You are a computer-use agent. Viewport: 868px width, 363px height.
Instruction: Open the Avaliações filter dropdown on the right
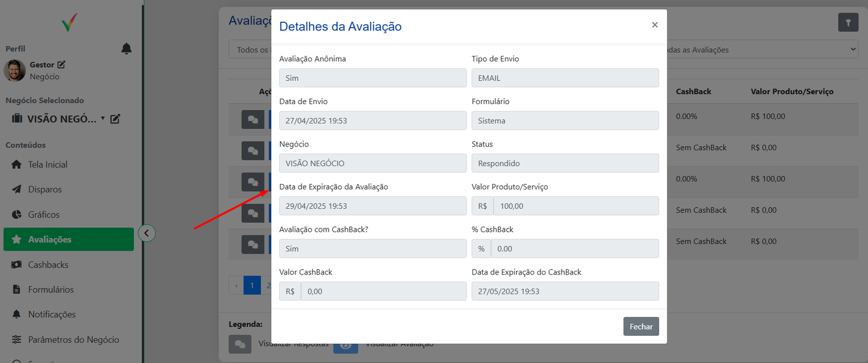[x=759, y=49]
